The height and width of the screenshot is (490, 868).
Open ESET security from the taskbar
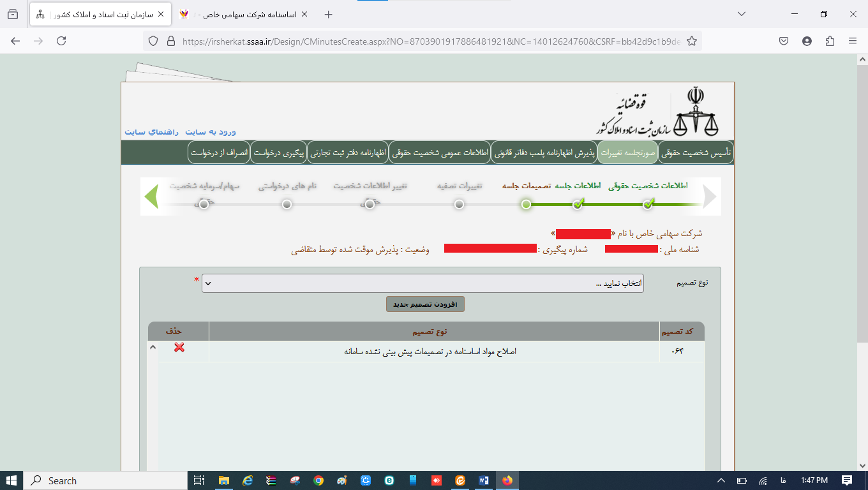(389, 480)
